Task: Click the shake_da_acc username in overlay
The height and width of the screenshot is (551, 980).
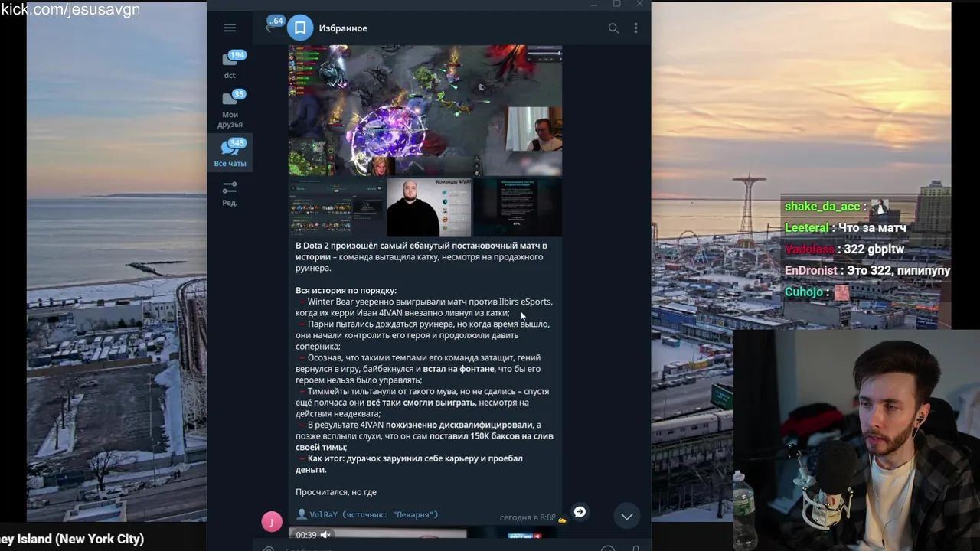Action: [822, 207]
